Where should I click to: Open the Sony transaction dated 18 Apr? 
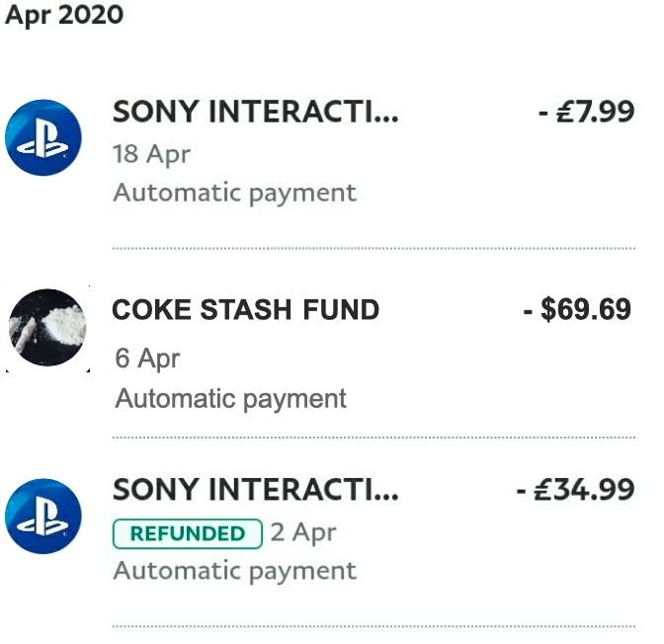[x=256, y=112]
